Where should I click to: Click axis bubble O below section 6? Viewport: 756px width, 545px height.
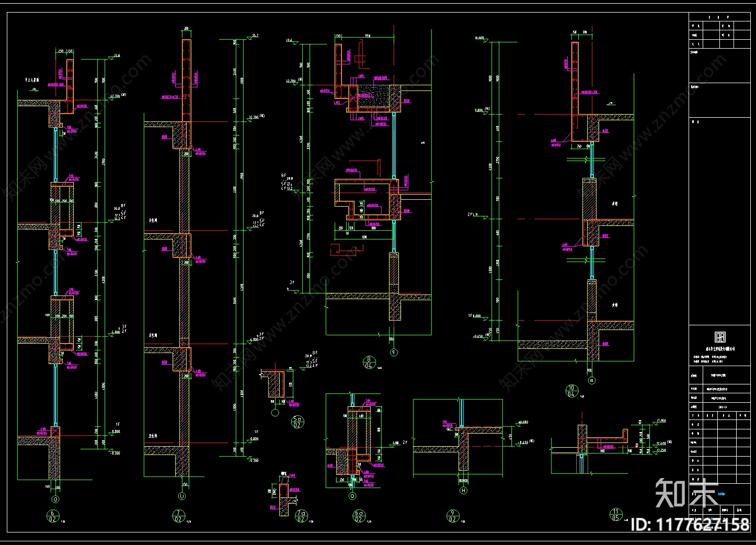click(x=56, y=499)
